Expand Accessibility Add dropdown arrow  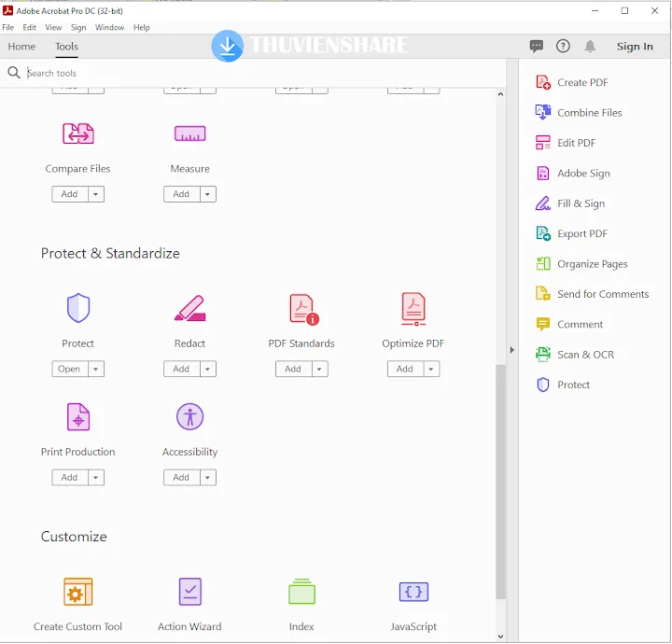[208, 477]
